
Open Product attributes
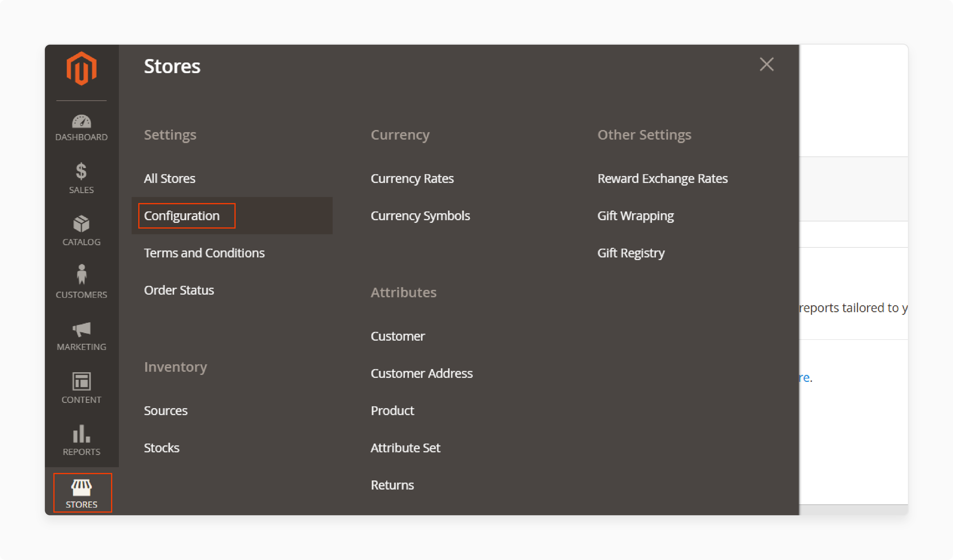(392, 411)
